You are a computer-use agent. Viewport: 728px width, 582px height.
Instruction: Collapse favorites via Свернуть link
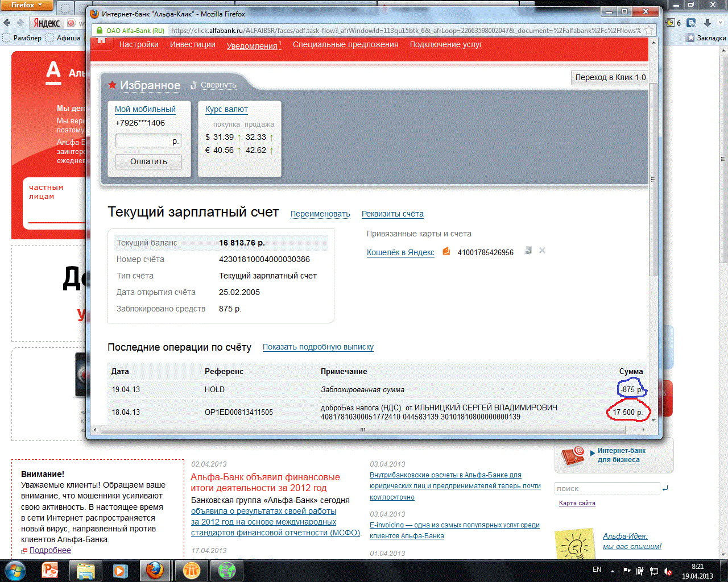(218, 85)
